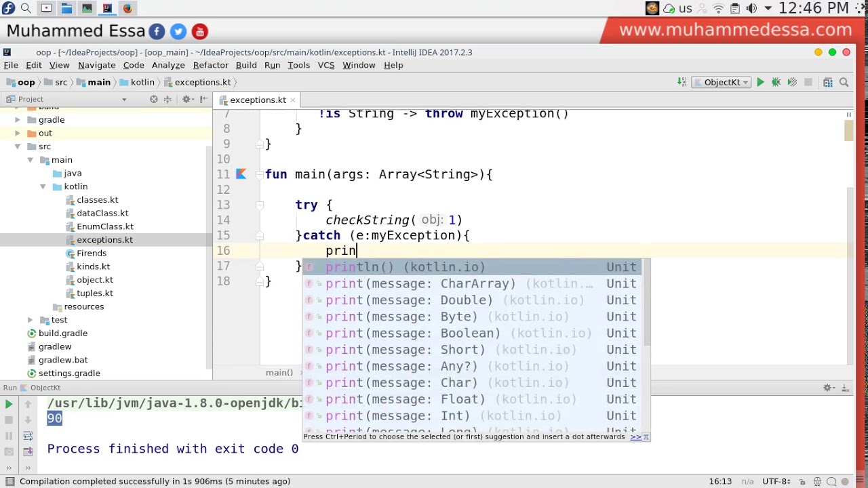The height and width of the screenshot is (488, 868).
Task: Select the Firends file in tree
Action: click(91, 253)
